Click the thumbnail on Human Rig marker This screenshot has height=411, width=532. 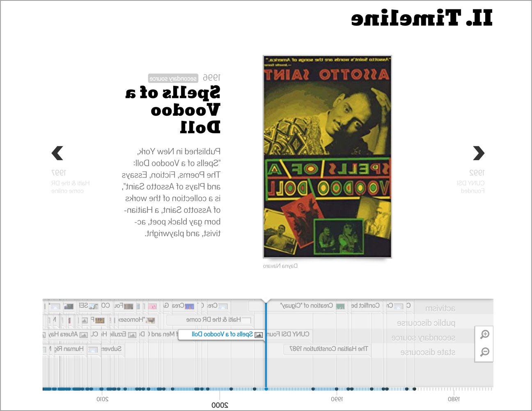(x=93, y=349)
